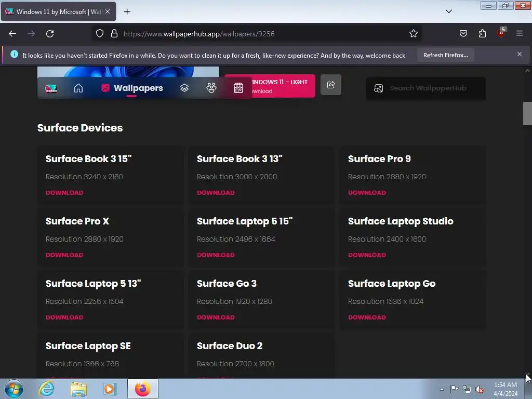Open Windows Media Player taskbar icon
The image size is (532, 399).
pyautogui.click(x=110, y=389)
